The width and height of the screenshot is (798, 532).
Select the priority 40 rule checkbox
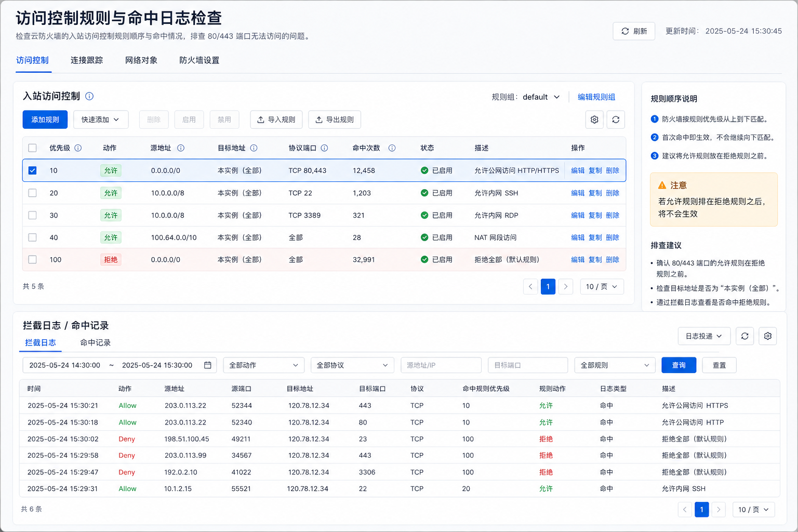tap(32, 237)
